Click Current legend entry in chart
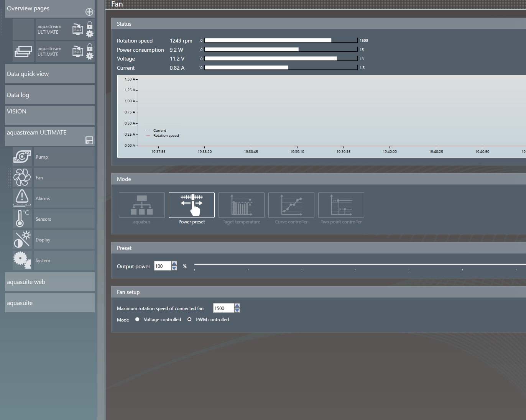Screen dimensions: 526x420 [156, 130]
